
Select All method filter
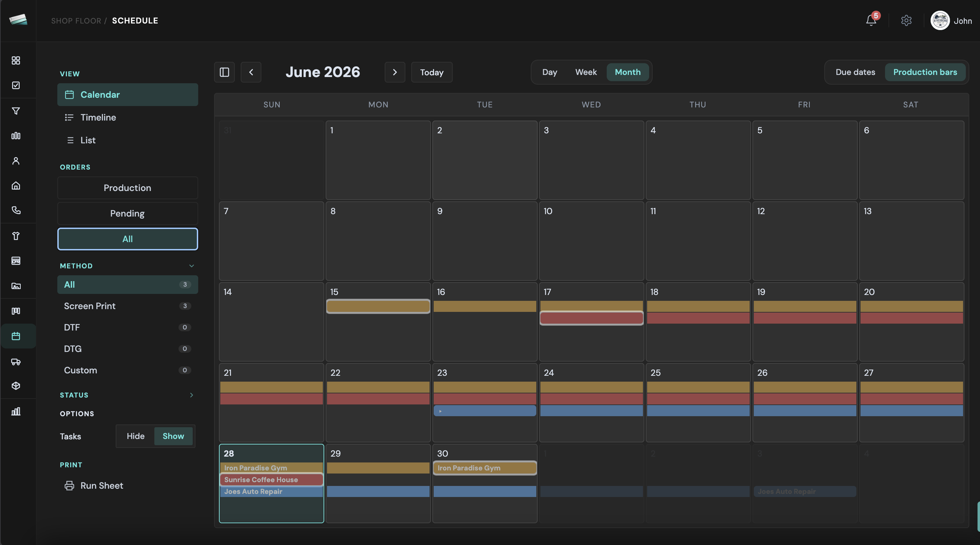[127, 285]
